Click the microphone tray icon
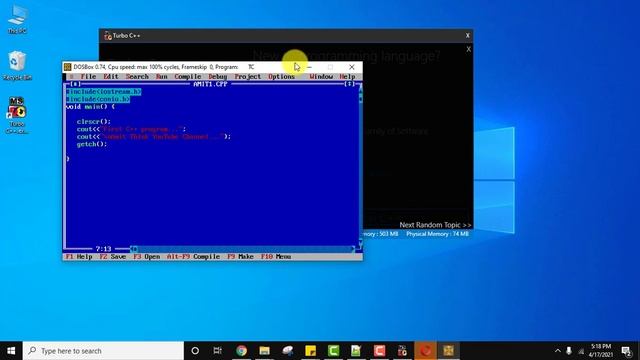Screen dimensions: 640x360 coord(569,351)
